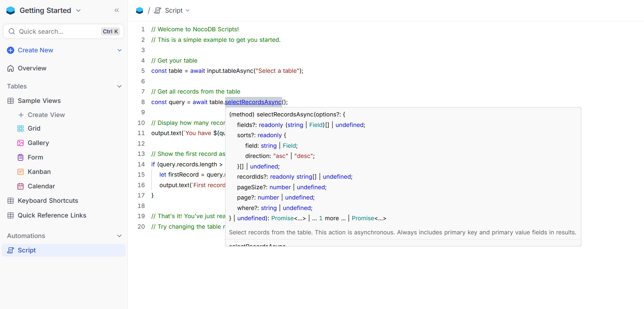644x309 pixels.
Task: Collapse the Tables section
Action: tap(119, 86)
